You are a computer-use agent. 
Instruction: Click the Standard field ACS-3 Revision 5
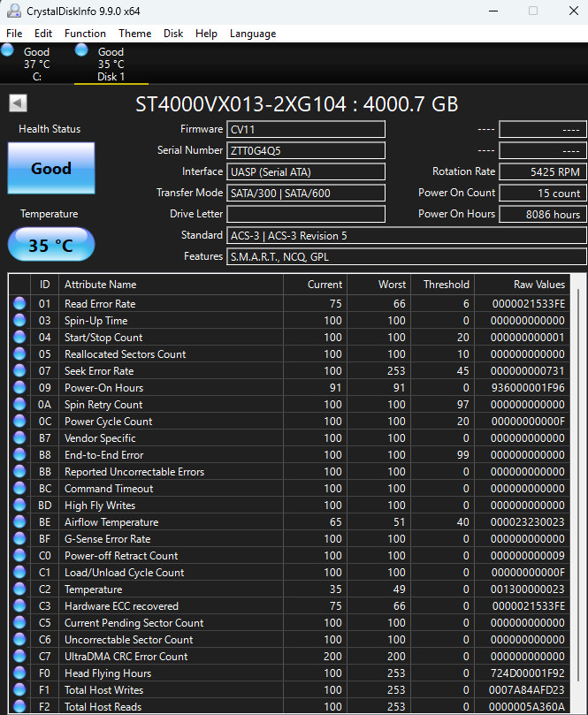[x=407, y=235]
